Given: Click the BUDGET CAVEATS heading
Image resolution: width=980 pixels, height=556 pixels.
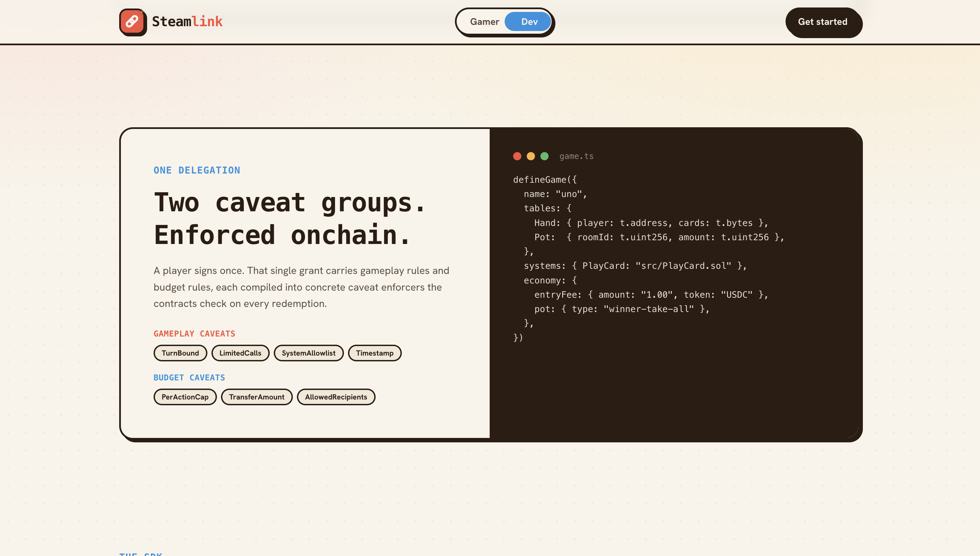Looking at the screenshot, I should click(189, 378).
